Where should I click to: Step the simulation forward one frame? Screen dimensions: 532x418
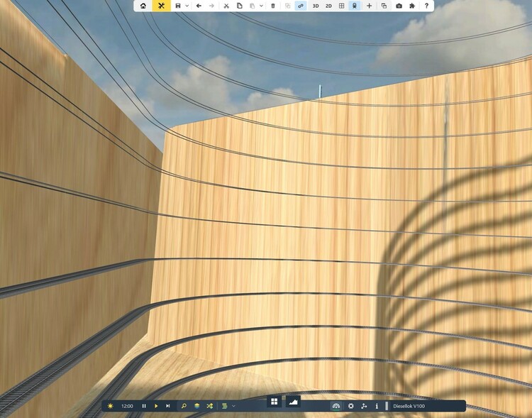click(x=167, y=406)
